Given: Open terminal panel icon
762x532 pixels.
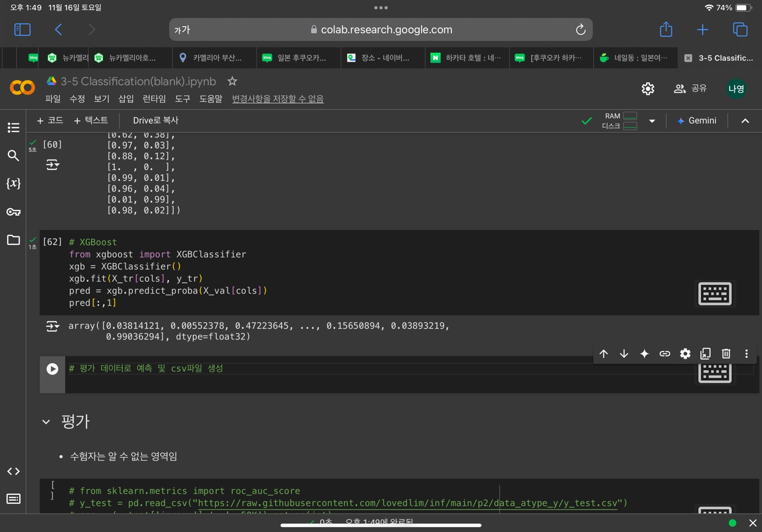Looking at the screenshot, I should pyautogui.click(x=13, y=499).
